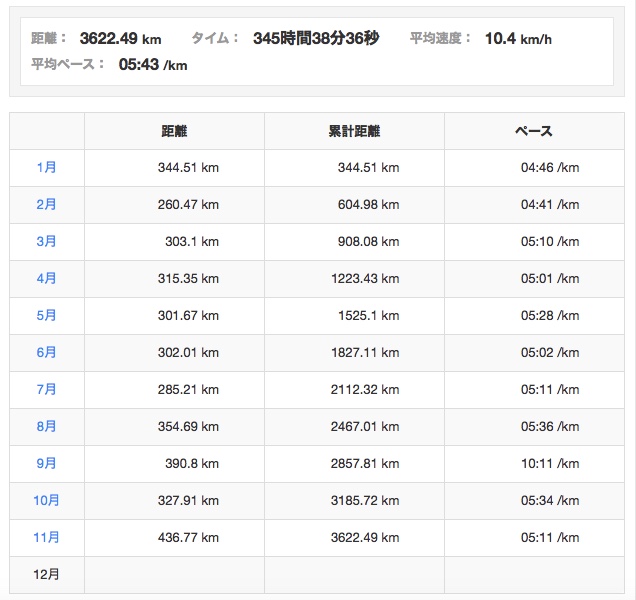Click the ペース column header
The image size is (636, 600).
pos(533,131)
